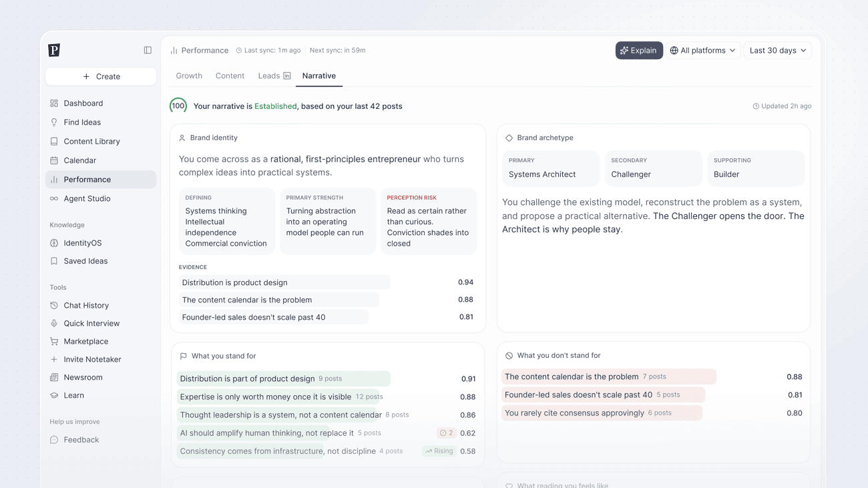Switch to the Growth tab

(x=189, y=76)
